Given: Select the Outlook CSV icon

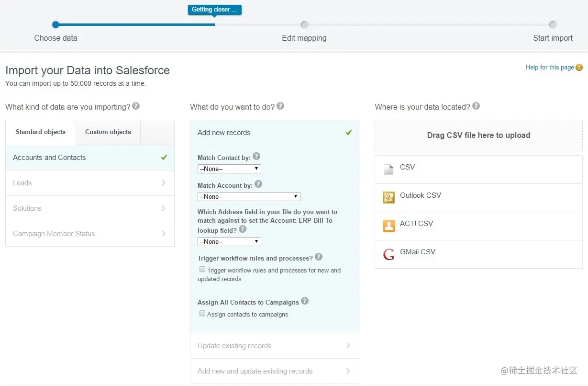Looking at the screenshot, I should coord(388,197).
